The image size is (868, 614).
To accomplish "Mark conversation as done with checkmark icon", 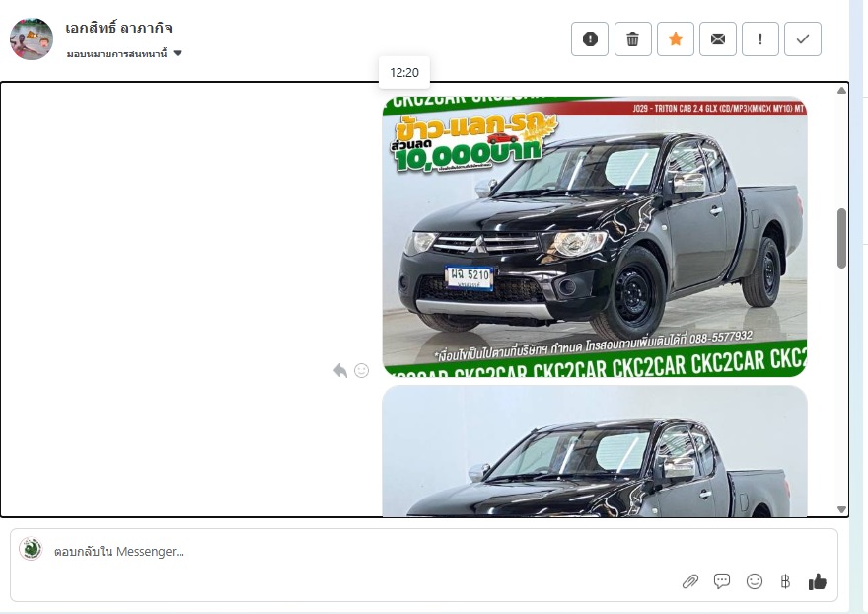I will click(803, 38).
